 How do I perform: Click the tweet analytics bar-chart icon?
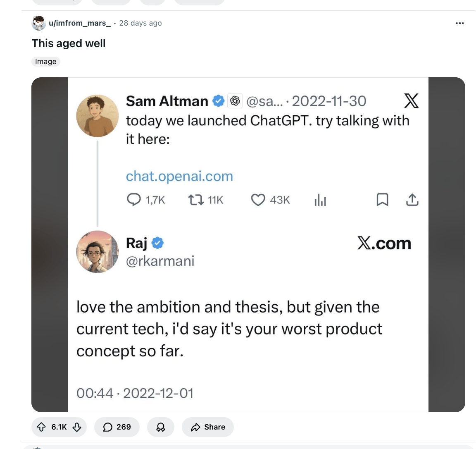coord(320,201)
